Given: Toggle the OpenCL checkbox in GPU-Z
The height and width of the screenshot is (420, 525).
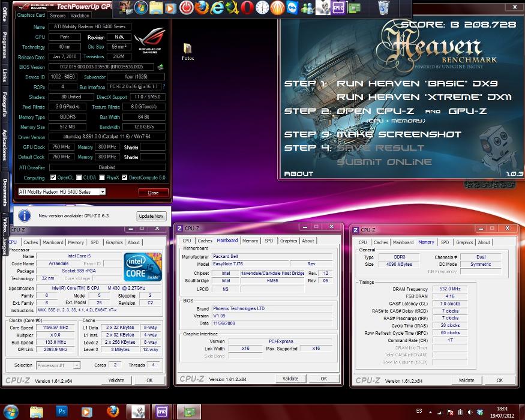Looking at the screenshot, I should [53, 178].
